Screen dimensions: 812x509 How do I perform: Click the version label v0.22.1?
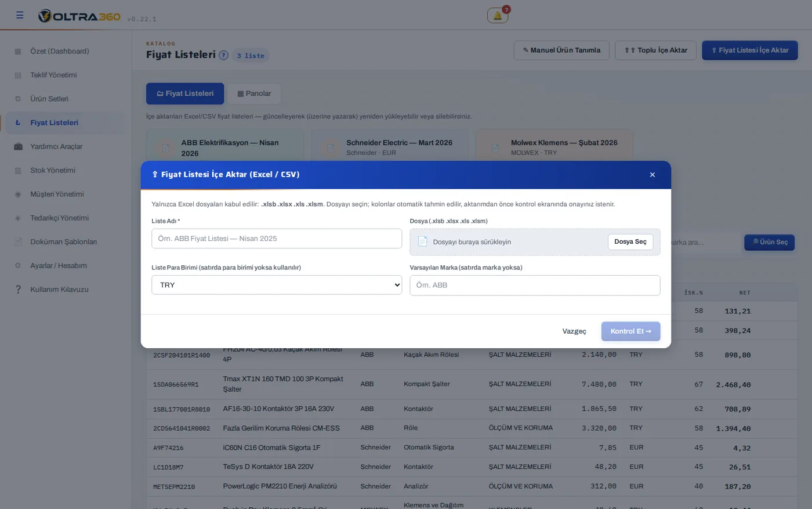click(142, 19)
